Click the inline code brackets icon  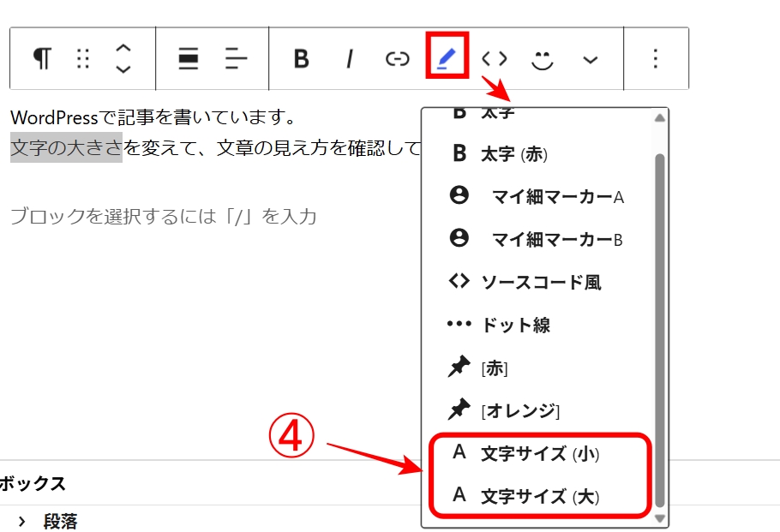coord(494,59)
